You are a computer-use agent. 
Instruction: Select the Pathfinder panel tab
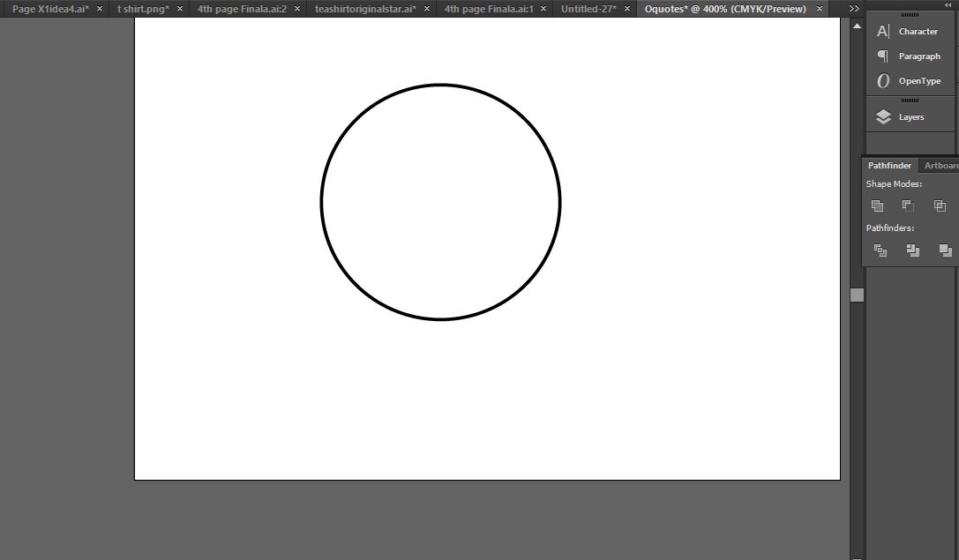[890, 165]
